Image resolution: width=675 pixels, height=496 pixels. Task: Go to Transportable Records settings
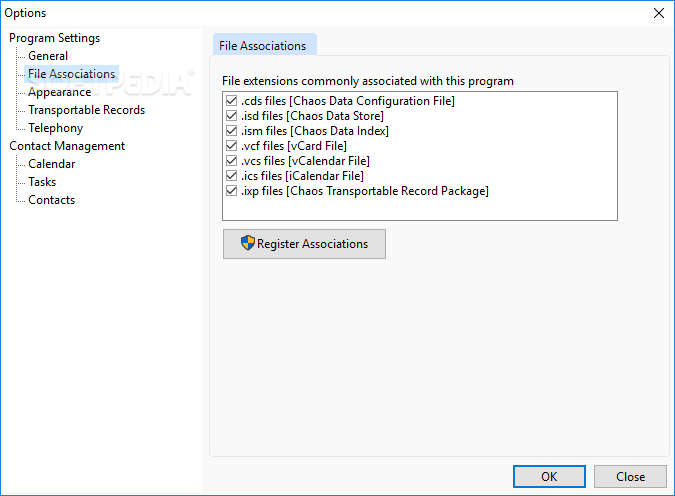pos(87,110)
